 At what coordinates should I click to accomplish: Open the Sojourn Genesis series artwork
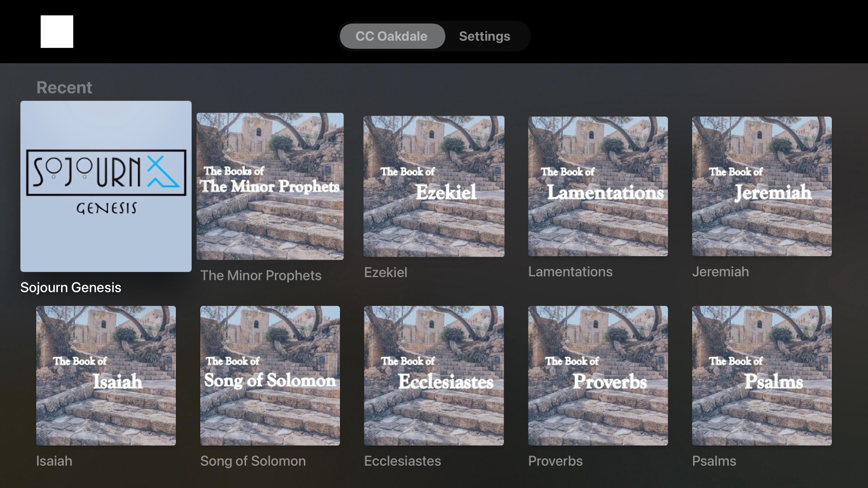point(106,186)
